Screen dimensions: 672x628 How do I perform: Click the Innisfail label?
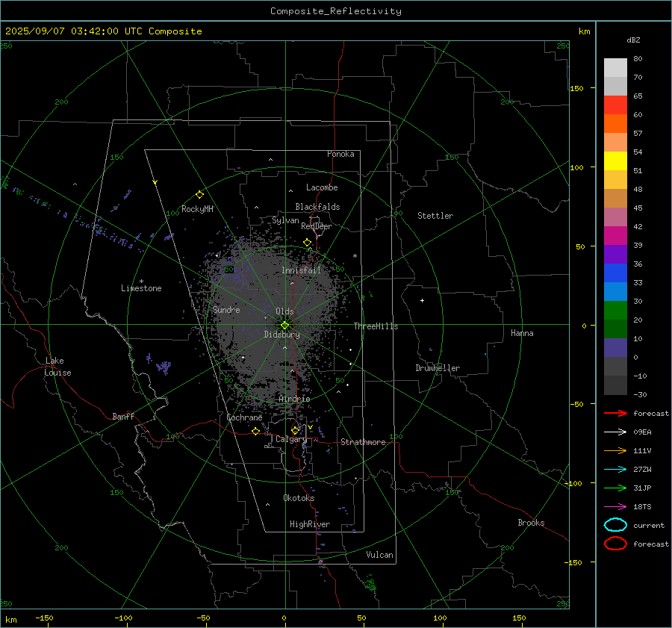click(301, 270)
